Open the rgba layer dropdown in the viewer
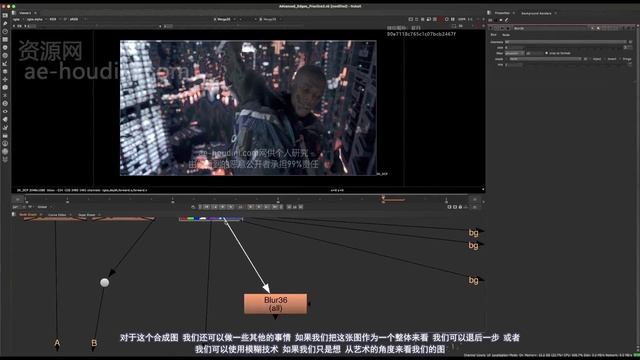Screen dimensions: 640x360 tap(18, 19)
